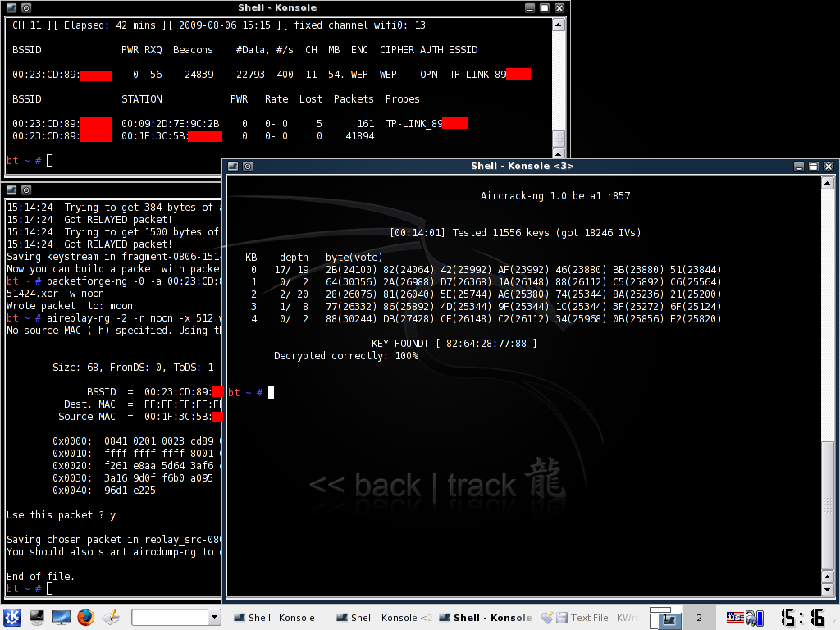Screen dimensions: 840x630
Task: Toggle on-all-desktops pin of Konsole <3> window
Action: pos(248,166)
